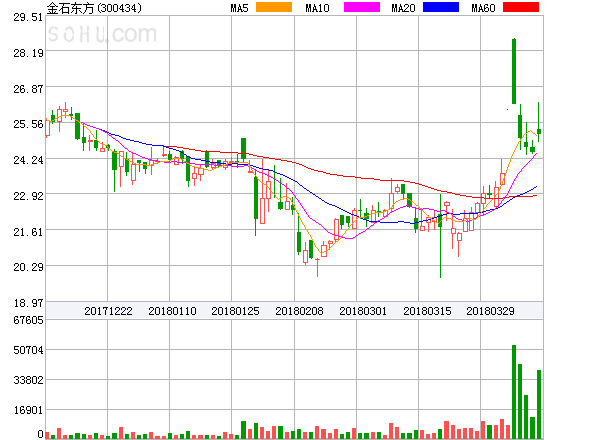Click the 20180315 date label
600x440 pixels.
(427, 311)
